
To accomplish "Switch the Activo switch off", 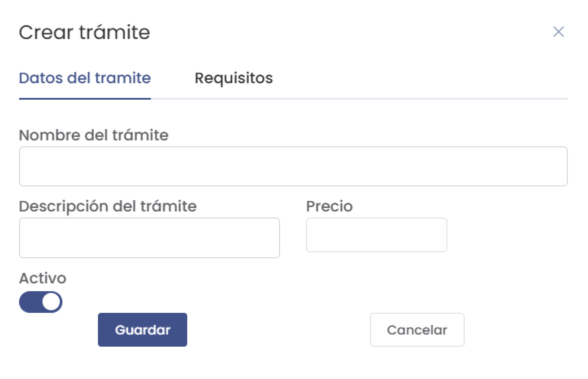I will click(41, 301).
